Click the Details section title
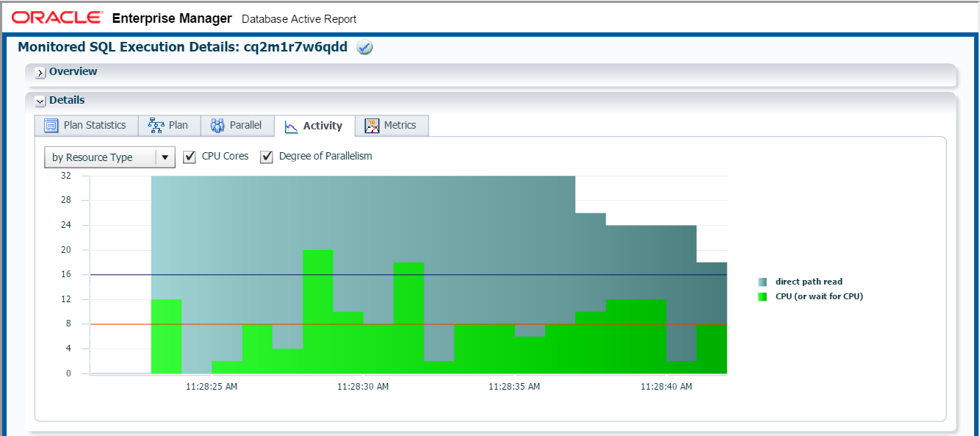980x436 pixels. click(x=67, y=101)
